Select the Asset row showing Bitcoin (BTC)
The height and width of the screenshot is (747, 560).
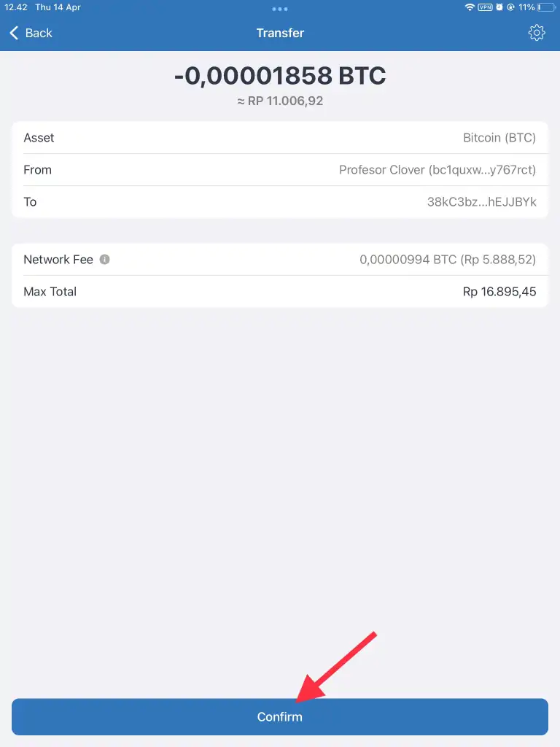point(280,138)
